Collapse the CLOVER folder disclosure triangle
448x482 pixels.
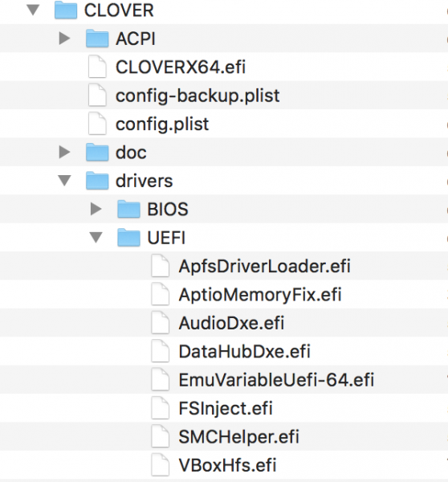coord(33,10)
